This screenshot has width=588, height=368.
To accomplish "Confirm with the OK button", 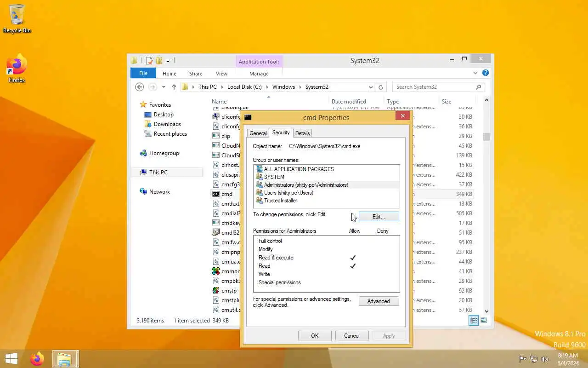I will pyautogui.click(x=315, y=336).
